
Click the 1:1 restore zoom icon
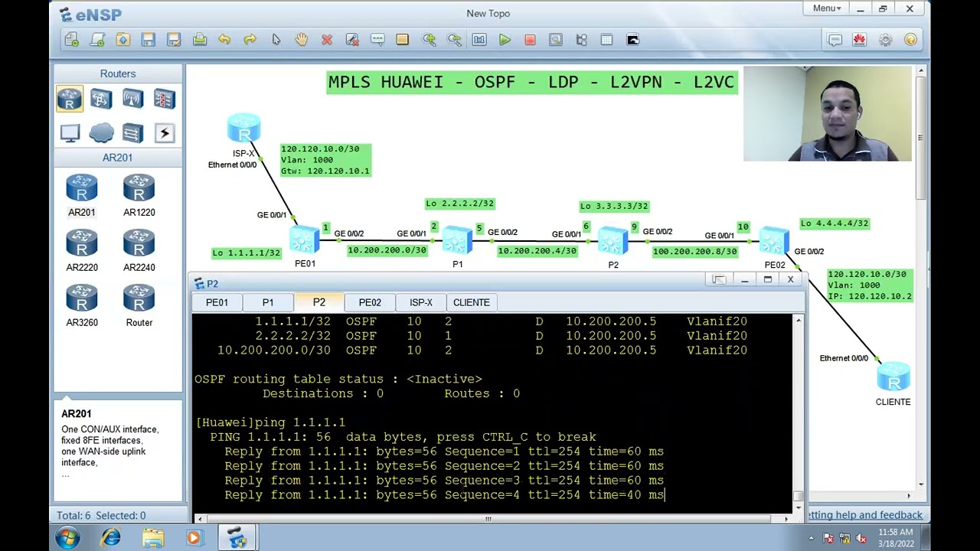479,40
